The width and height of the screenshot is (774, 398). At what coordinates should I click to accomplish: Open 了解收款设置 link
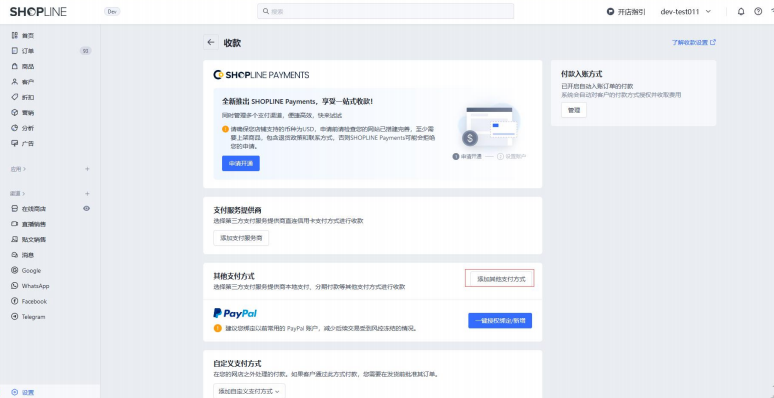click(x=694, y=42)
